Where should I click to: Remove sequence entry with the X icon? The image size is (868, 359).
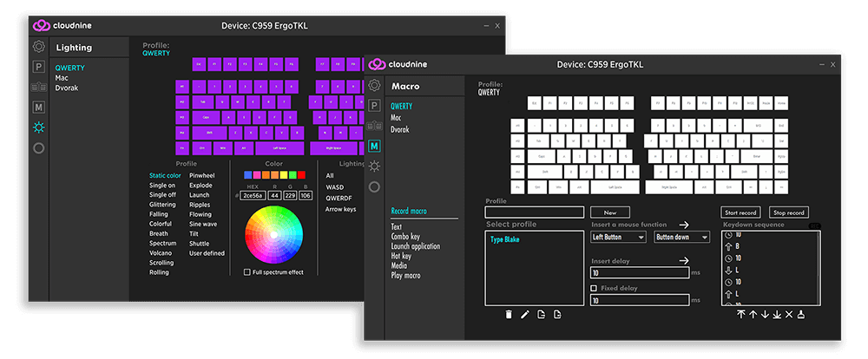coord(789,314)
